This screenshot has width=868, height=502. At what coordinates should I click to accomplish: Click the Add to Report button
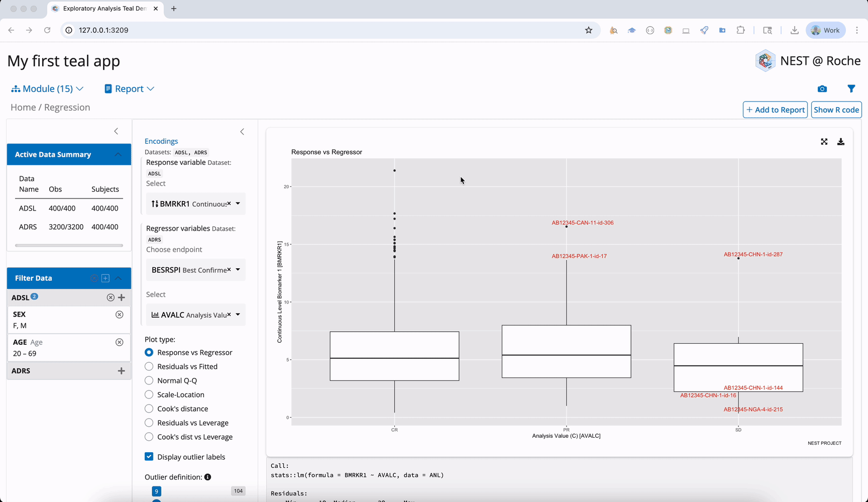tap(775, 110)
